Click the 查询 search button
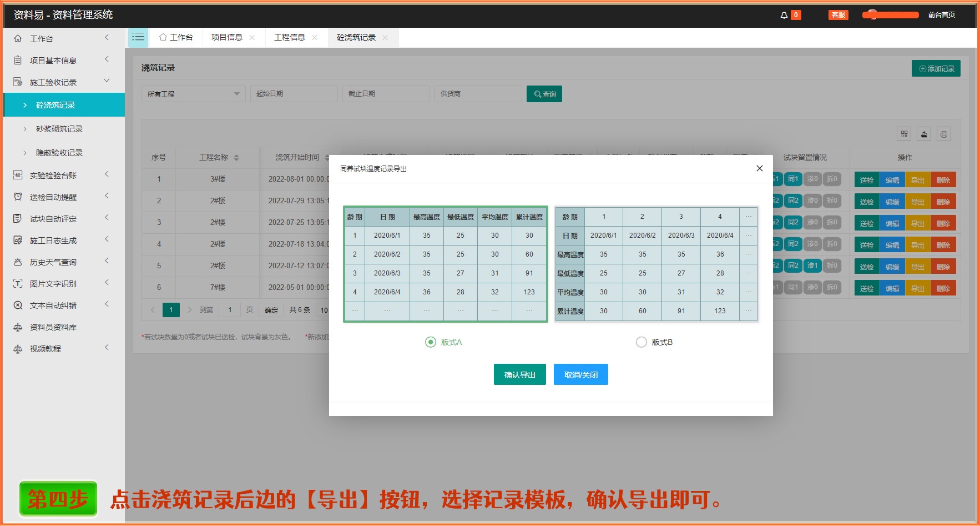 click(544, 94)
